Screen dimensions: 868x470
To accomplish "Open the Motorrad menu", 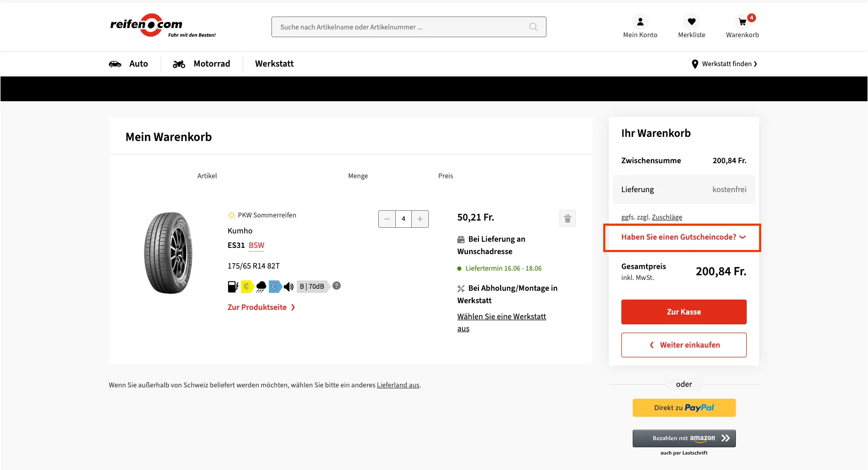I will pos(212,64).
